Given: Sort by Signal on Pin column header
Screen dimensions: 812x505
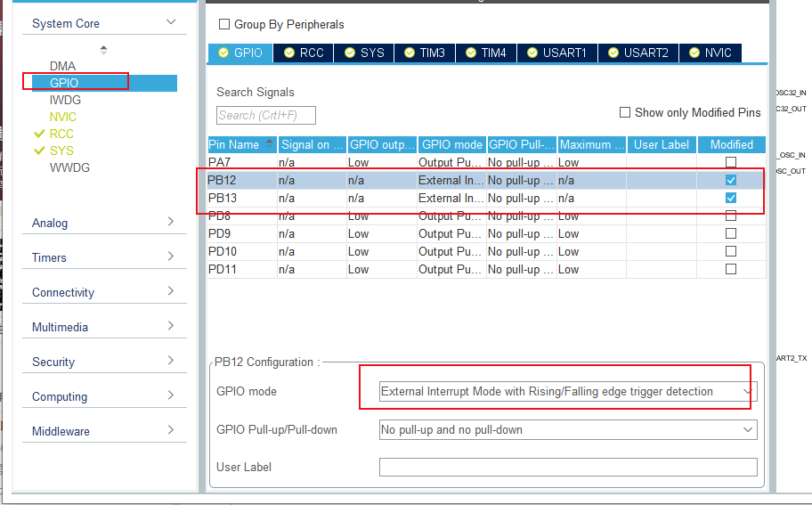Looking at the screenshot, I should point(313,145).
